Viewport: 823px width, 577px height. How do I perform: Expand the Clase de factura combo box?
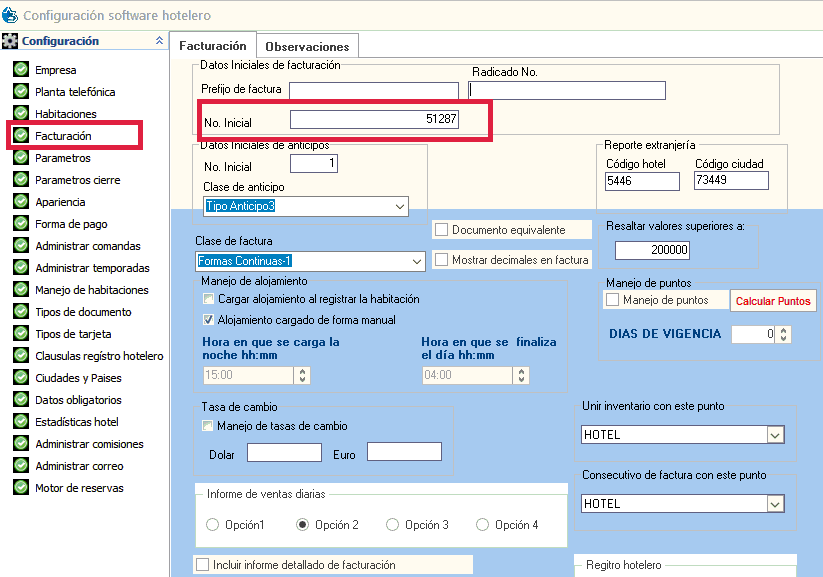tap(416, 261)
